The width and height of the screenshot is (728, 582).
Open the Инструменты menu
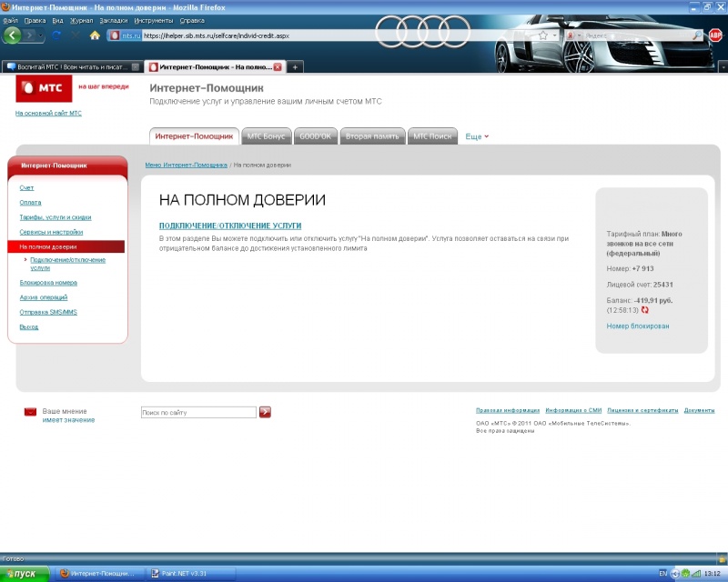153,19
